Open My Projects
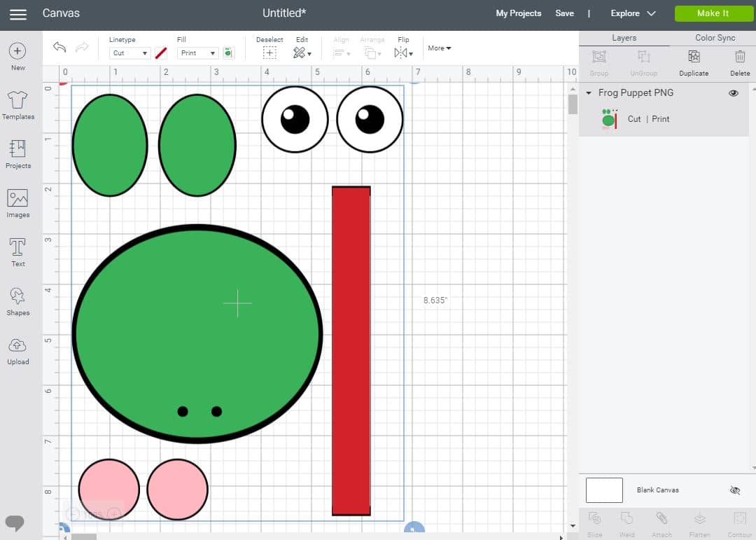This screenshot has width=756, height=540. click(x=518, y=13)
